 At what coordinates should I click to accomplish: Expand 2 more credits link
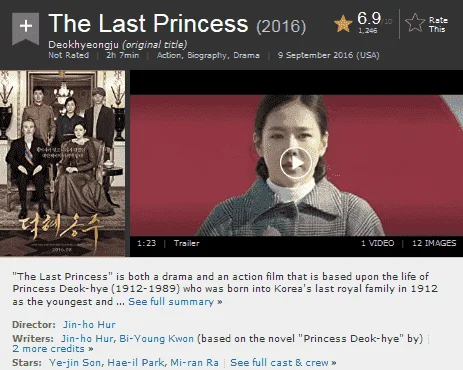[53, 349]
